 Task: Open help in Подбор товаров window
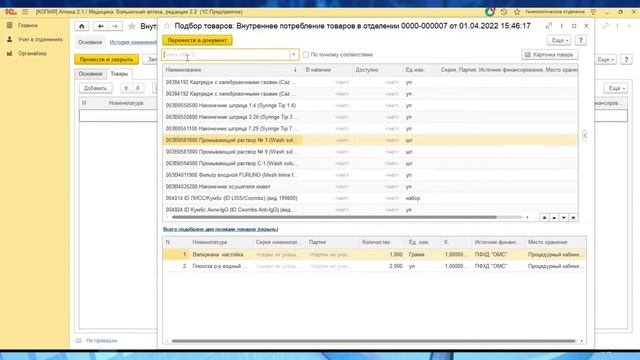(581, 40)
